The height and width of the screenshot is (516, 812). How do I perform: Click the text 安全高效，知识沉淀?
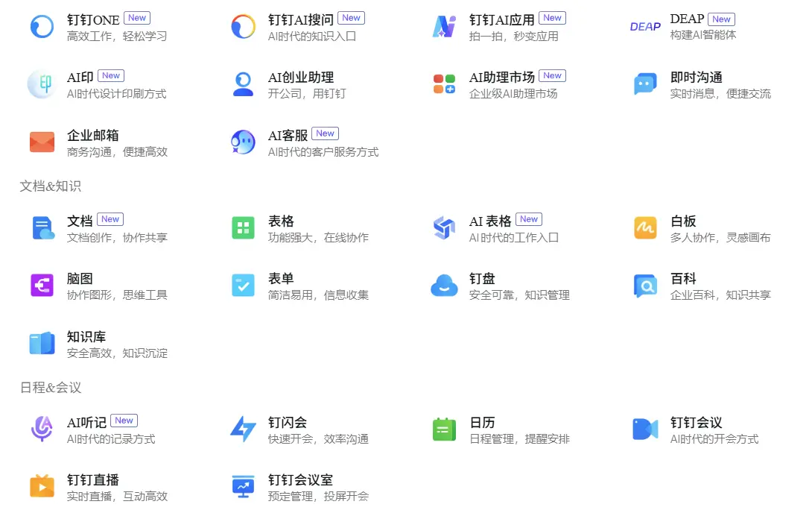point(117,353)
